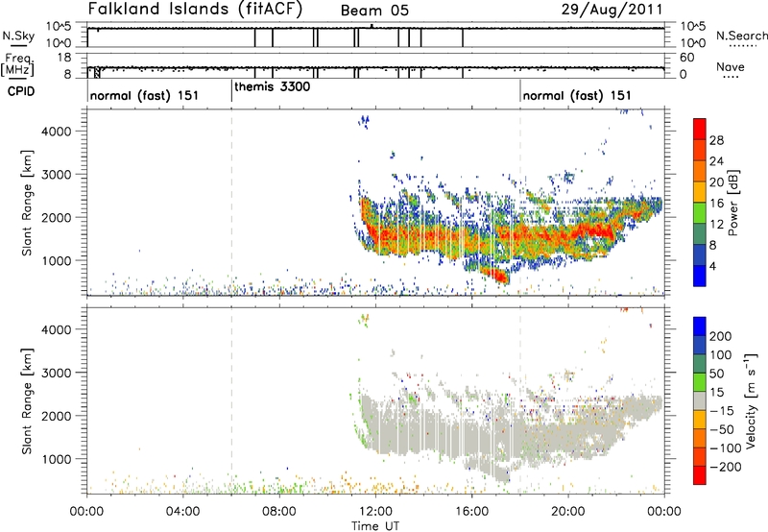Select the "08:00" time tick label
Image resolution: width=768 pixels, height=532 pixels.
(279, 512)
